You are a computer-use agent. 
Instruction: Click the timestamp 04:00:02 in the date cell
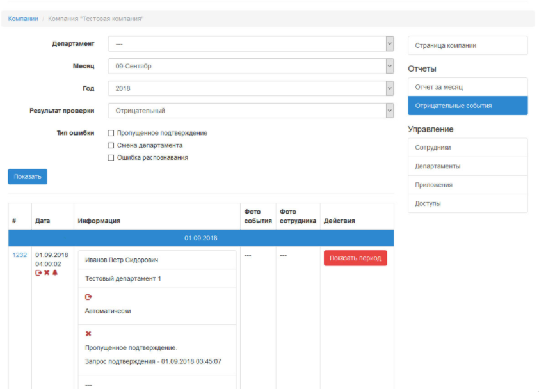[48, 264]
